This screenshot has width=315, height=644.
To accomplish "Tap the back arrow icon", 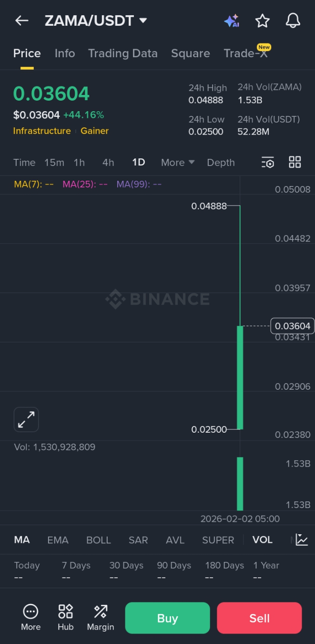I will pyautogui.click(x=22, y=21).
